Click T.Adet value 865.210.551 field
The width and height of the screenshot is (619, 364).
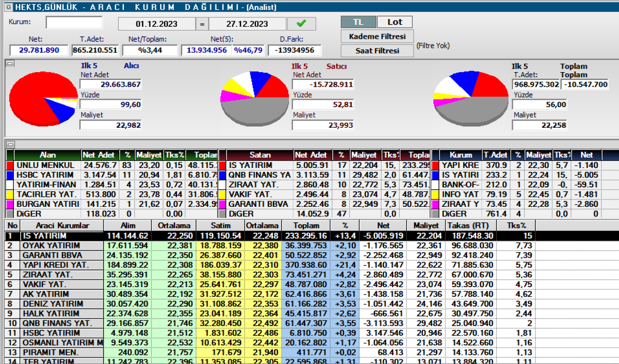pyautogui.click(x=95, y=51)
